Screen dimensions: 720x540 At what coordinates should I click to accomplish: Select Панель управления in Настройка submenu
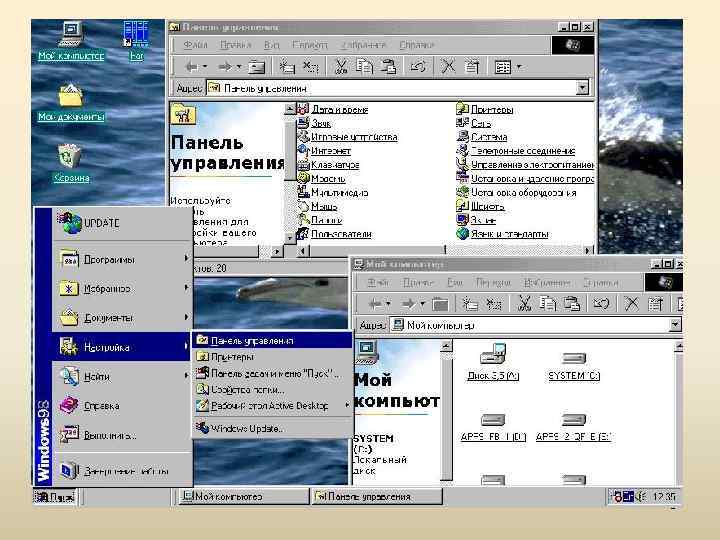pos(272,341)
